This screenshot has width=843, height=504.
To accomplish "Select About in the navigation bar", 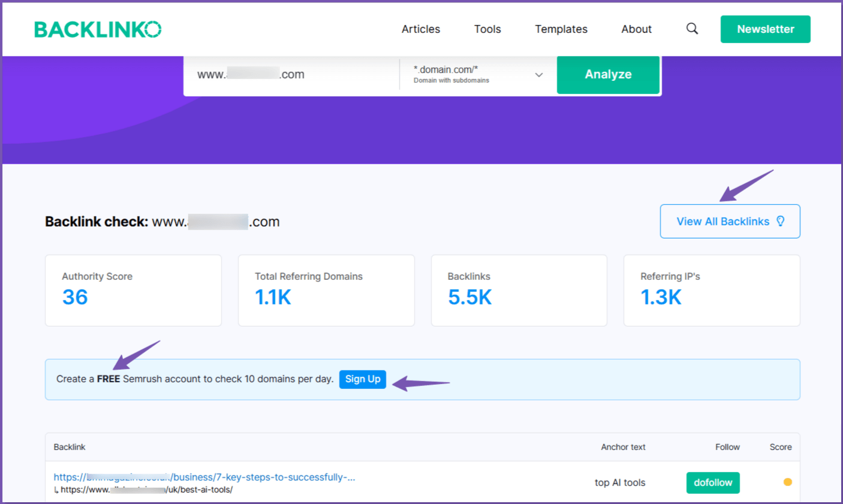I will tap(636, 29).
